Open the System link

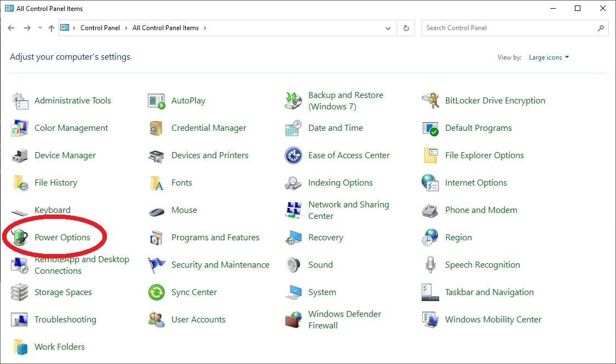[x=322, y=292]
